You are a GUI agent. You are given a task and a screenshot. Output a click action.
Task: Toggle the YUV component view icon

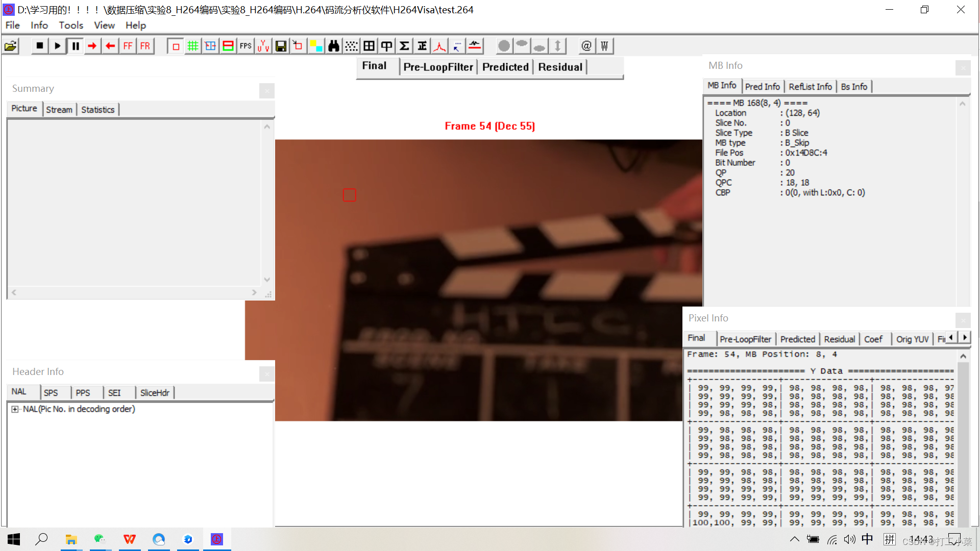click(x=263, y=46)
